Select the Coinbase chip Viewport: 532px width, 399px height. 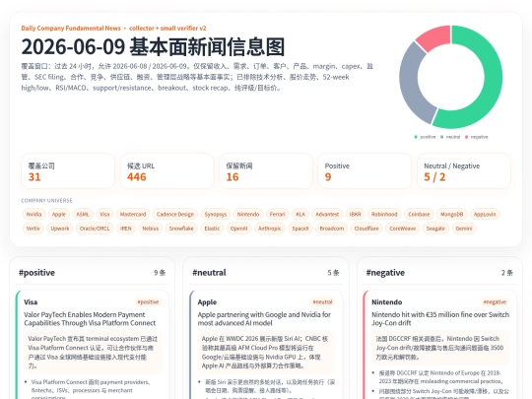419,214
